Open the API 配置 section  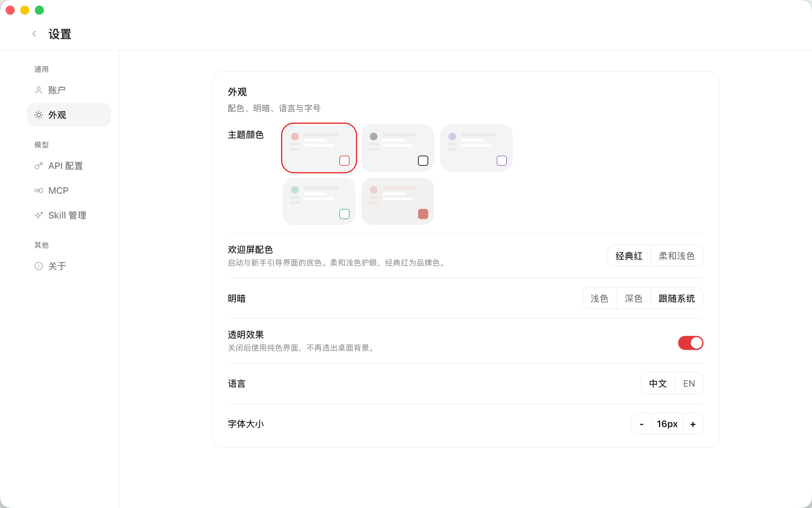pos(69,166)
